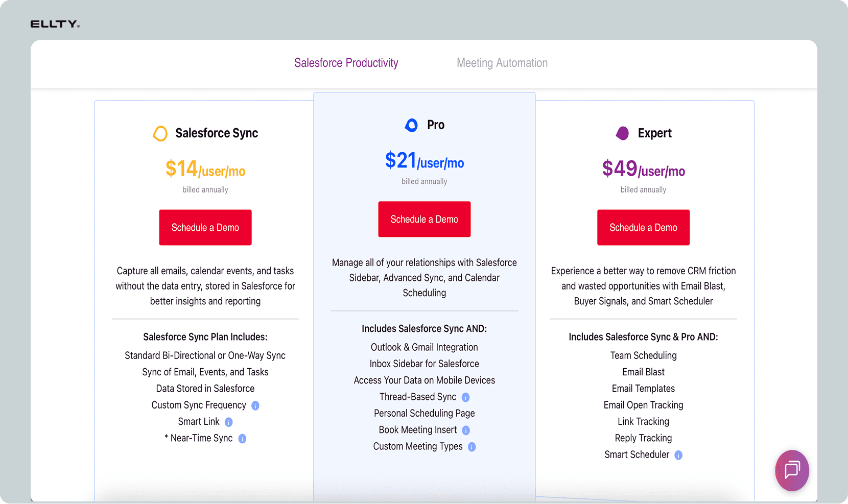The width and height of the screenshot is (848, 504).
Task: Click the Salesforce Sync plan title
Action: pos(217,133)
